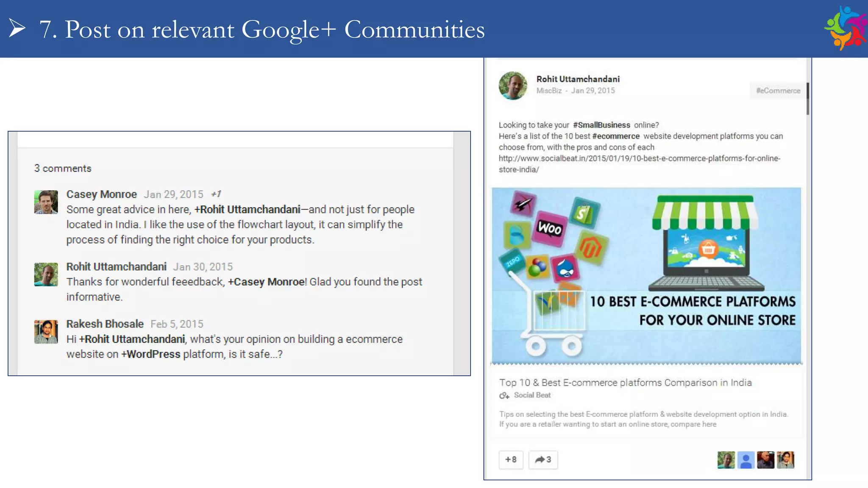This screenshot has width=868, height=488.
Task: Click last voter avatar at post bottom
Action: (785, 460)
